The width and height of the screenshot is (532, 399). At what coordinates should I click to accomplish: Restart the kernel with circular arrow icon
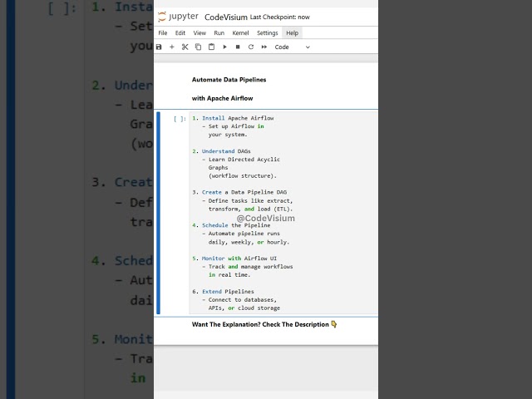point(251,47)
